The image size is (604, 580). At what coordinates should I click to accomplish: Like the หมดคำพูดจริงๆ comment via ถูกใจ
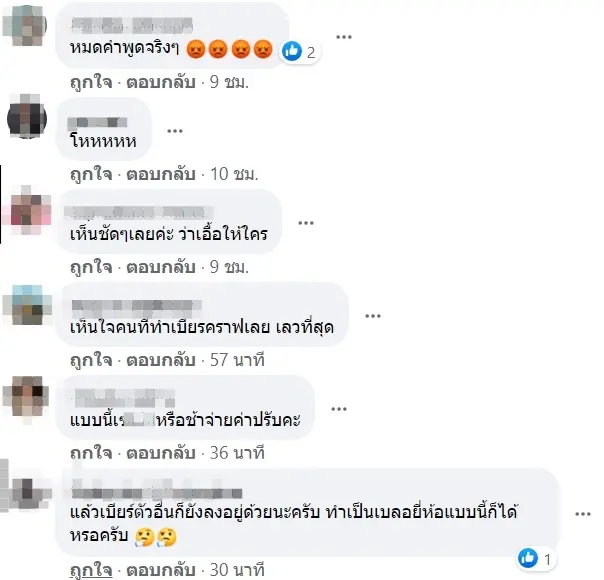(x=91, y=82)
